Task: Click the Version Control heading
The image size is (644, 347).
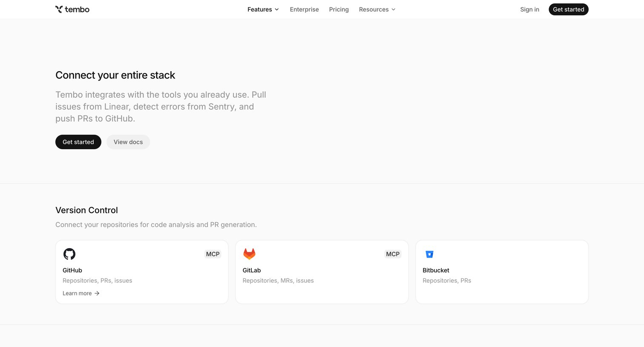Action: click(x=86, y=210)
